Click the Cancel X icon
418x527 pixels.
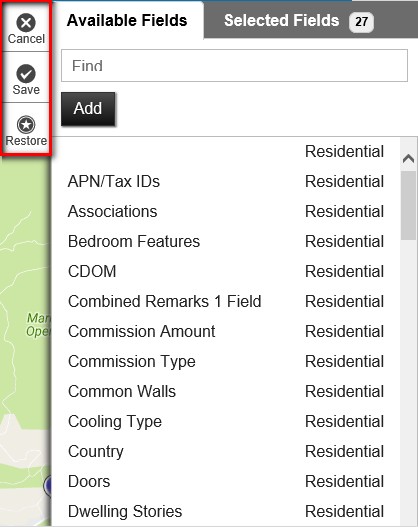pos(26,23)
